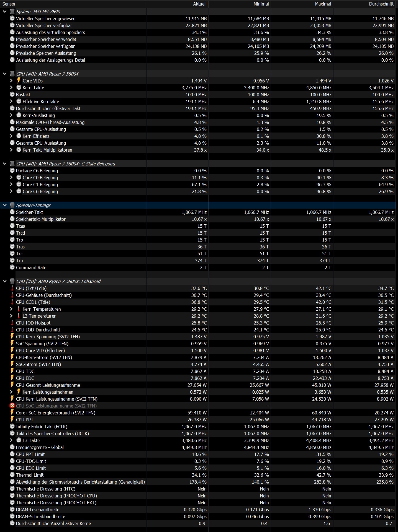Expand the L3 Temperaturen row
This screenshot has height=532, width=398.
click(11, 316)
